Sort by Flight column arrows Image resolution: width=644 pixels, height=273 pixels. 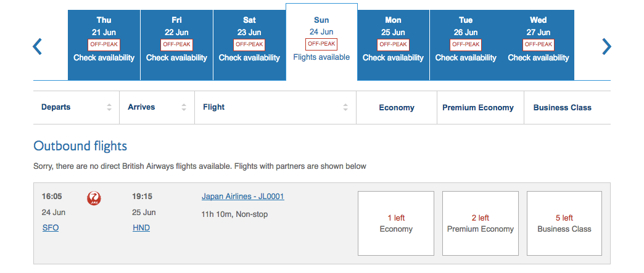pos(346,107)
